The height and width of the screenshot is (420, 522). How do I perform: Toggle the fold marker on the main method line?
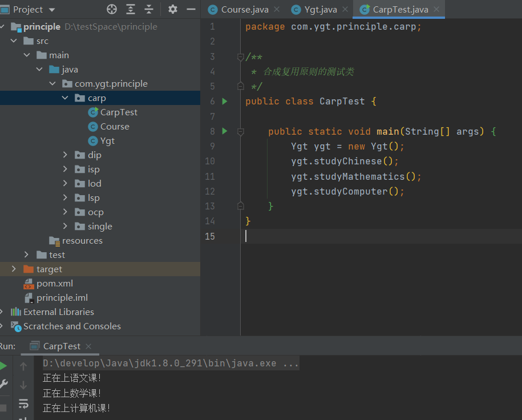click(241, 132)
